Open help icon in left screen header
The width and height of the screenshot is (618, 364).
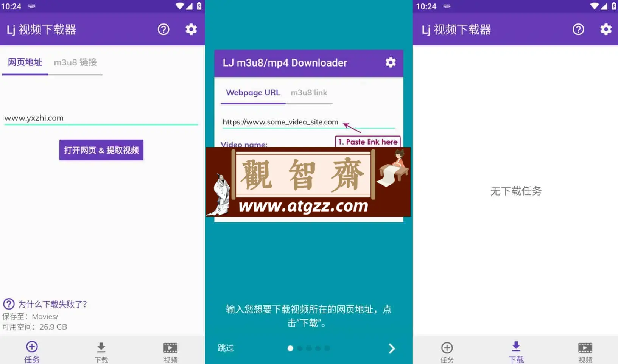point(163,29)
